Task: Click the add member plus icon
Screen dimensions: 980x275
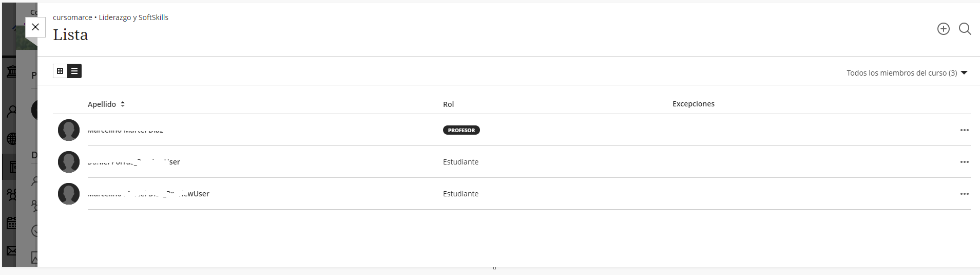Action: pos(943,29)
